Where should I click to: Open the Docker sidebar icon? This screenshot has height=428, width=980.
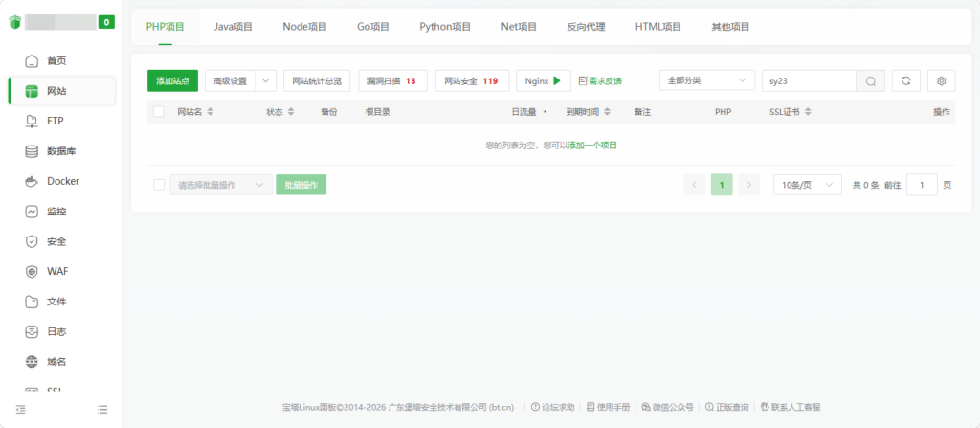[x=32, y=182]
